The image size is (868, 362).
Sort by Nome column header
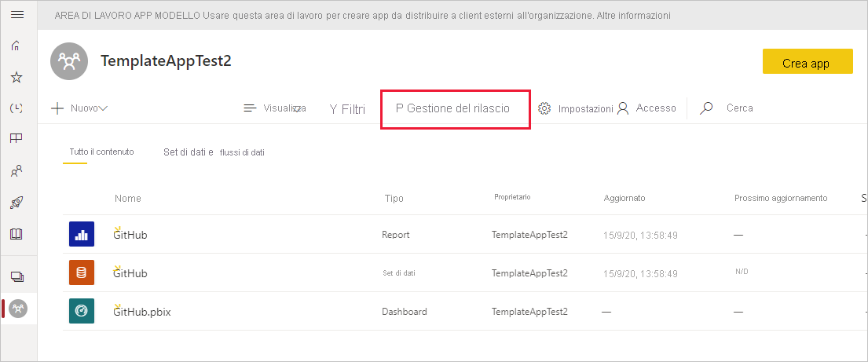coord(128,198)
